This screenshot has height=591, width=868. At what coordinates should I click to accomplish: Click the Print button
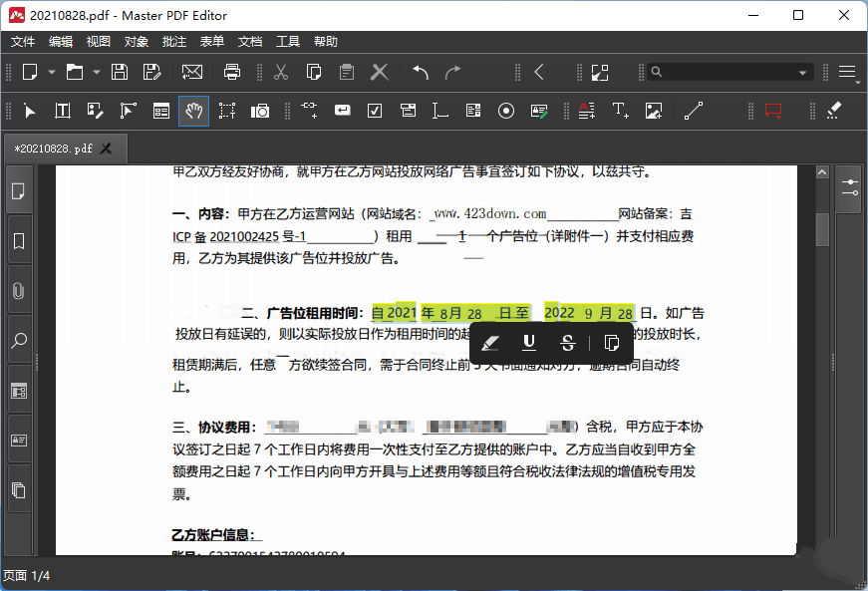[231, 72]
